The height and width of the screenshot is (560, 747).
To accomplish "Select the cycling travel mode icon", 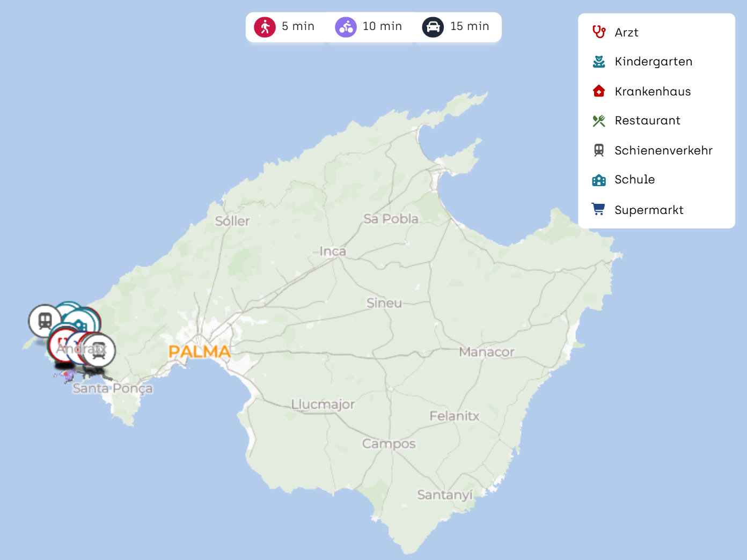I will click(x=346, y=27).
